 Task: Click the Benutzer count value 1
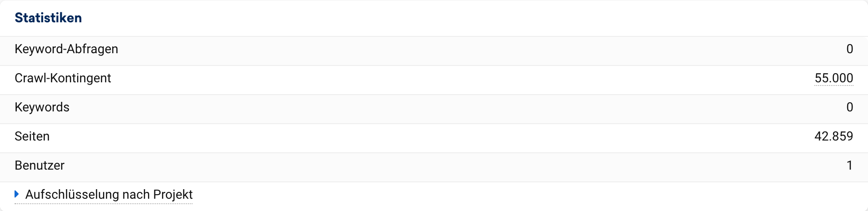point(849,166)
